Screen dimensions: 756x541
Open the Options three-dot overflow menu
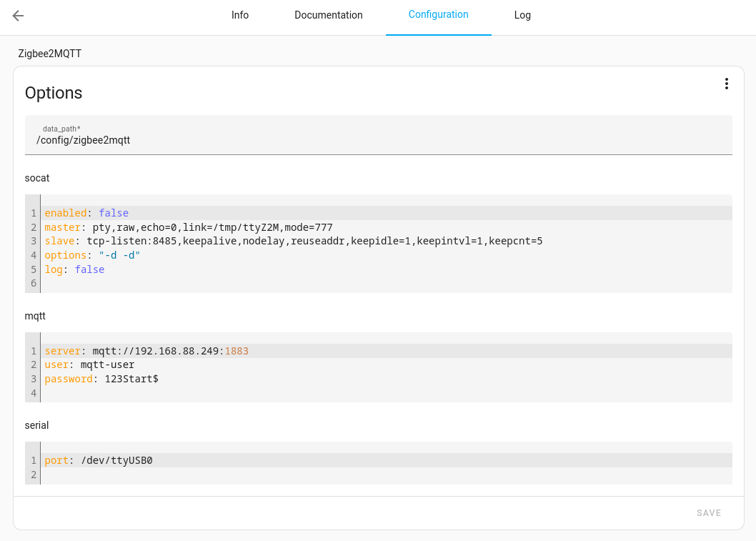[726, 84]
